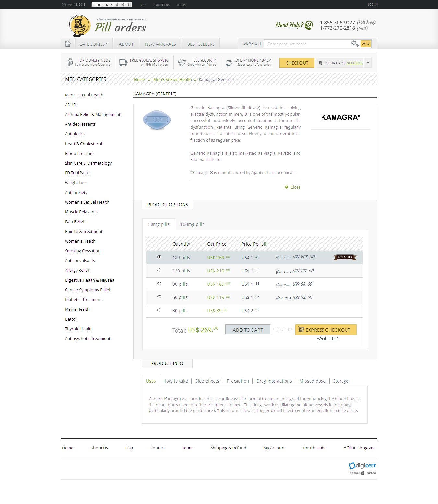
Task: Select the dollar currency icon
Action: point(129,5)
